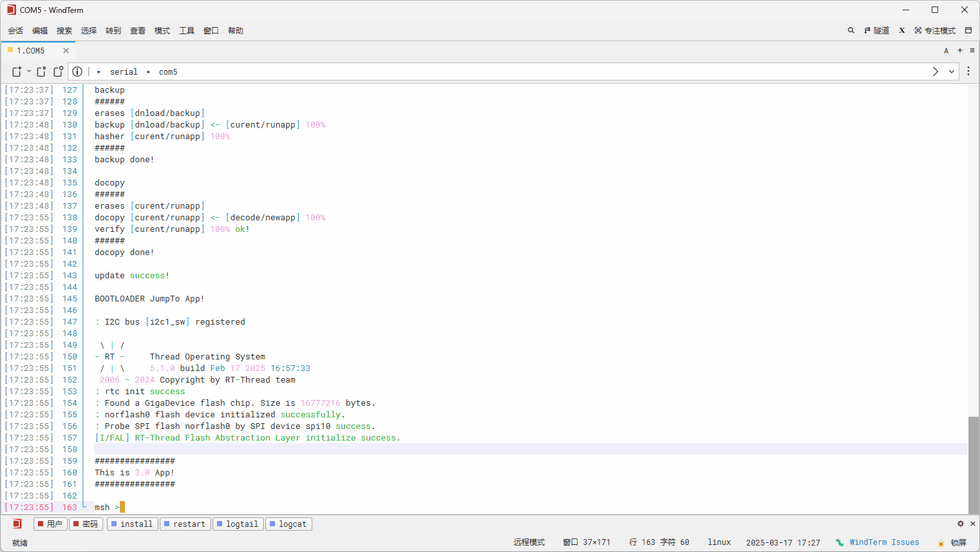Open the search magnifier icon
The width and height of the screenshot is (980, 552).
(851, 30)
